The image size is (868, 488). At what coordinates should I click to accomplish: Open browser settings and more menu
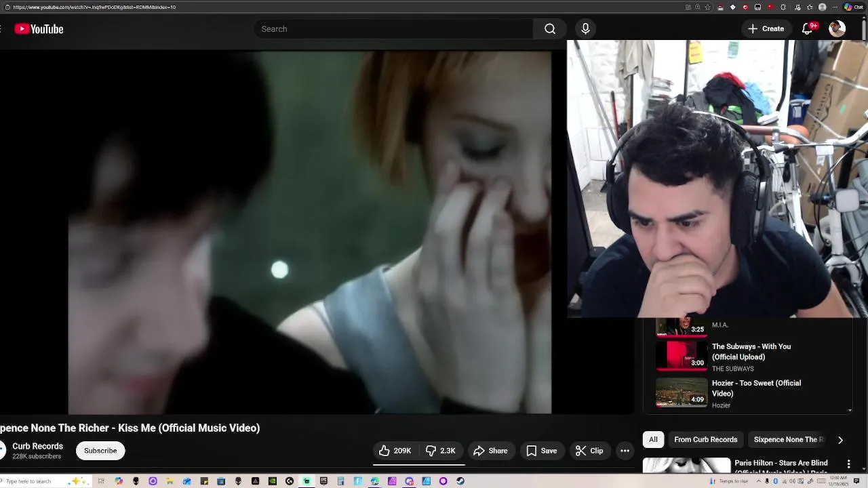click(x=835, y=7)
